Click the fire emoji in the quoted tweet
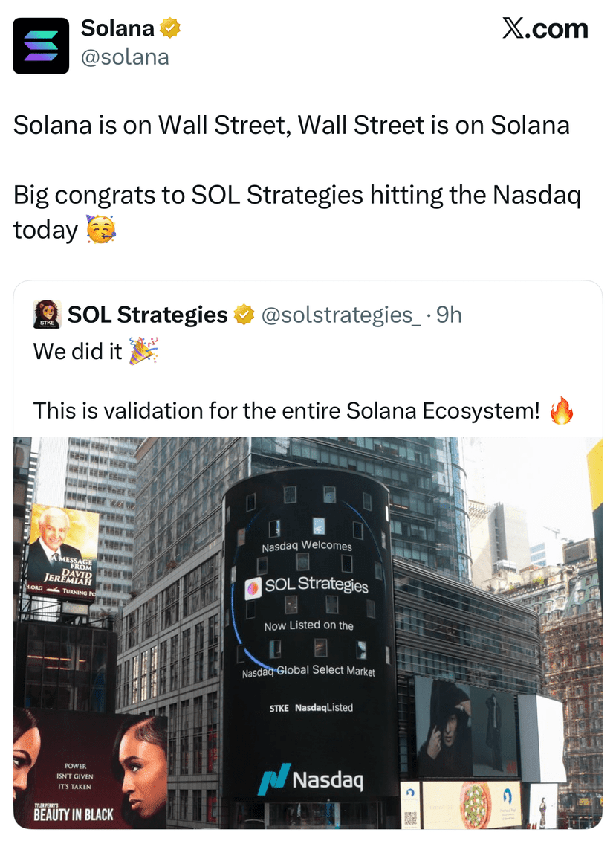Viewport: 616px width, 847px height. point(562,410)
